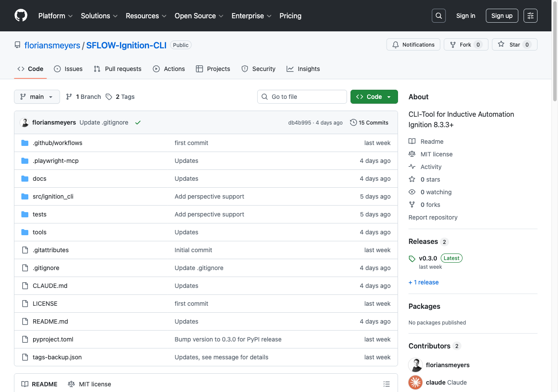Open the README outline list icon
This screenshot has height=392, width=558.
[x=386, y=384]
